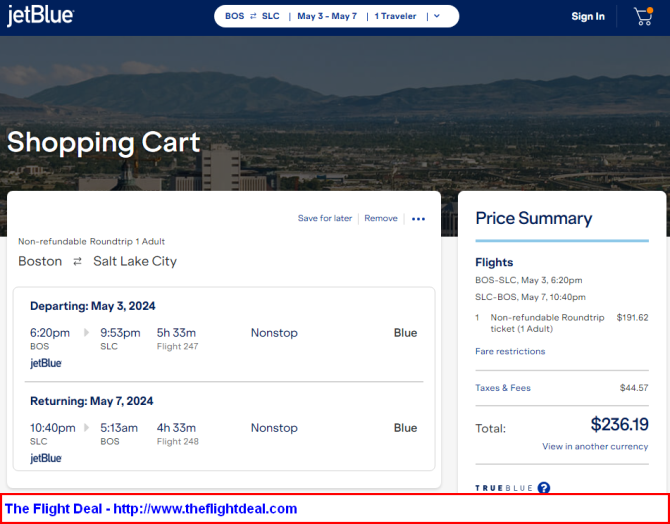Click the Price Summary heading
Screen dimensions: 670x524
pos(534,218)
